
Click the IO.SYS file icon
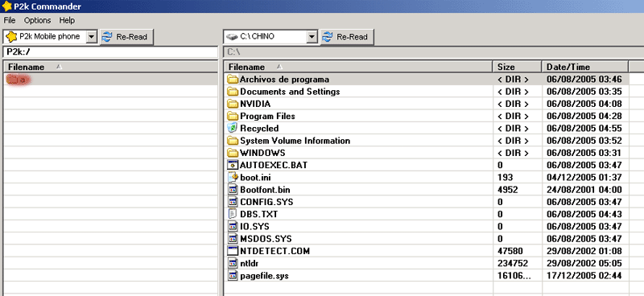(x=233, y=226)
